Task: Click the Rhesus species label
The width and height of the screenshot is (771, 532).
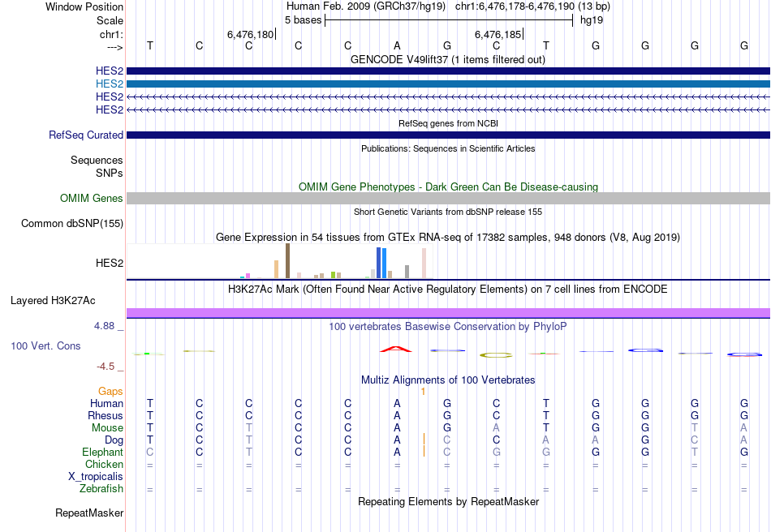Action: click(x=106, y=415)
